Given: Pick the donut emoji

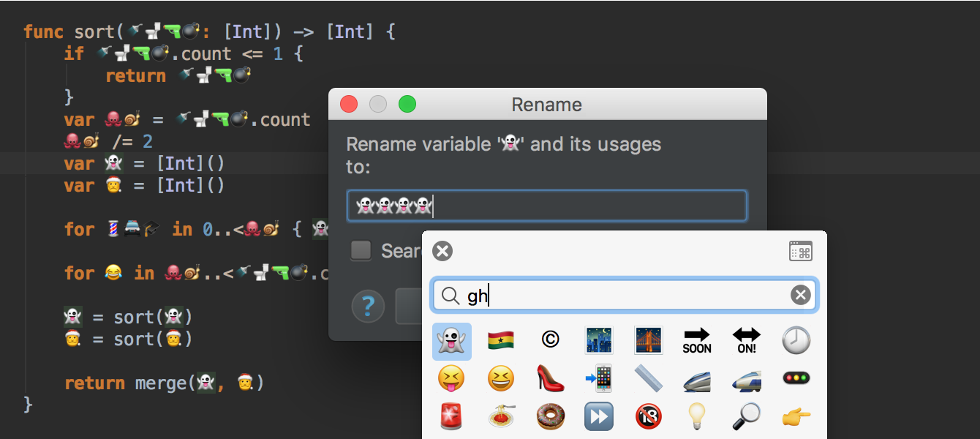Looking at the screenshot, I should coord(550,416).
